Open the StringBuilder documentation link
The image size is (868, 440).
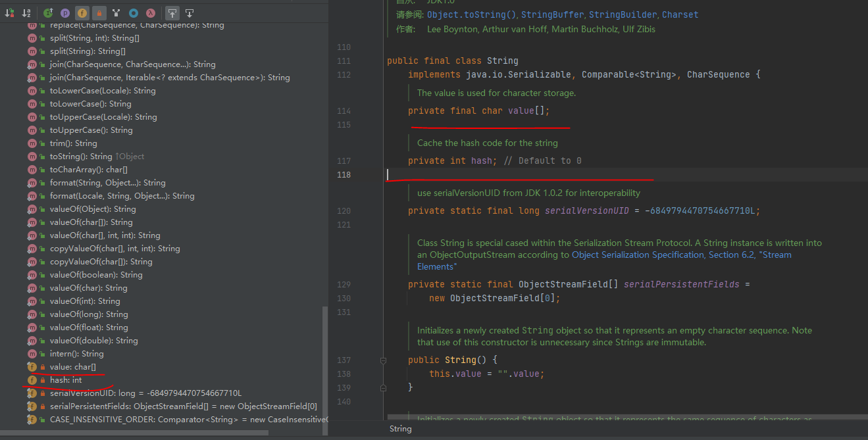(x=623, y=14)
